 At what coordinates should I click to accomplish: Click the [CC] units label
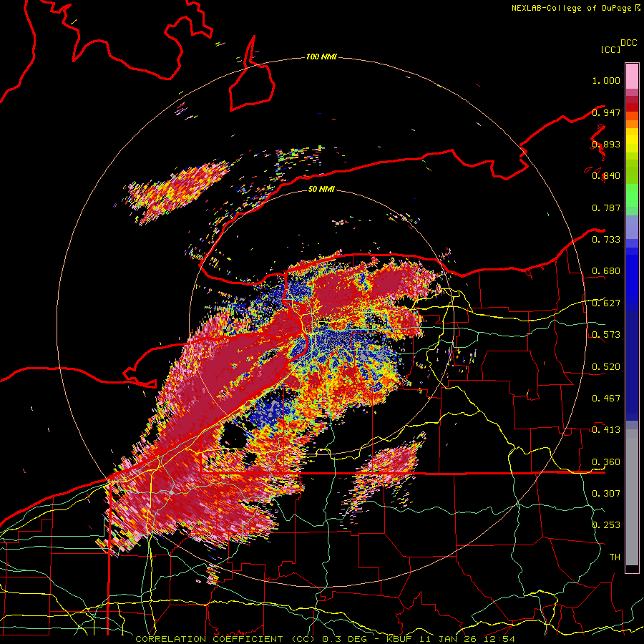coord(611,49)
